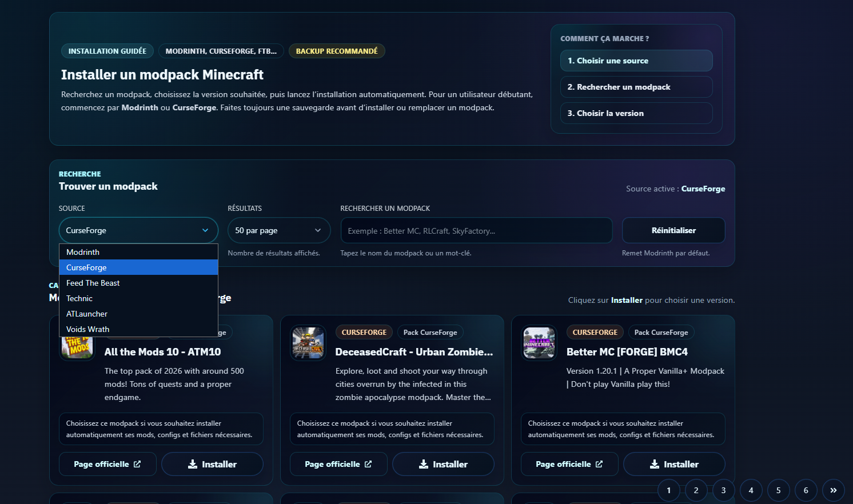Click Pack CurseForge tag on Better MC card
This screenshot has width=853, height=504.
661,332
